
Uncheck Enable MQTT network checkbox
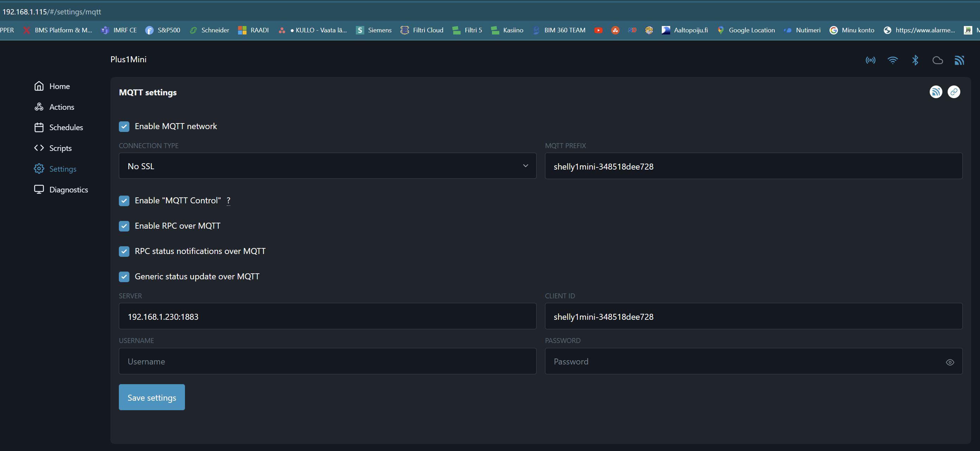pyautogui.click(x=124, y=126)
